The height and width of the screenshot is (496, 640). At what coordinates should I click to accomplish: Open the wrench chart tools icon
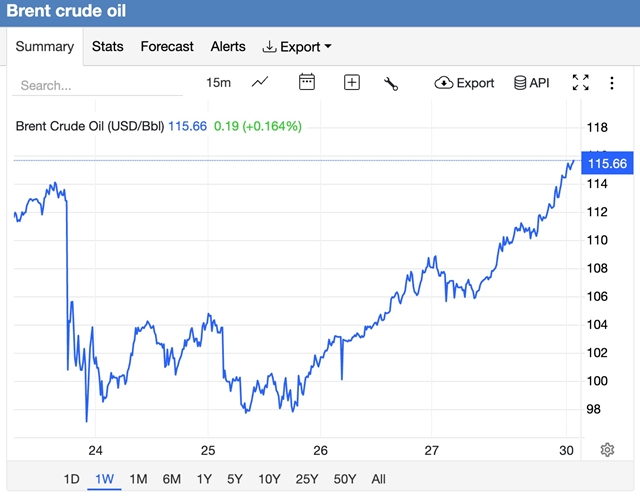click(391, 83)
